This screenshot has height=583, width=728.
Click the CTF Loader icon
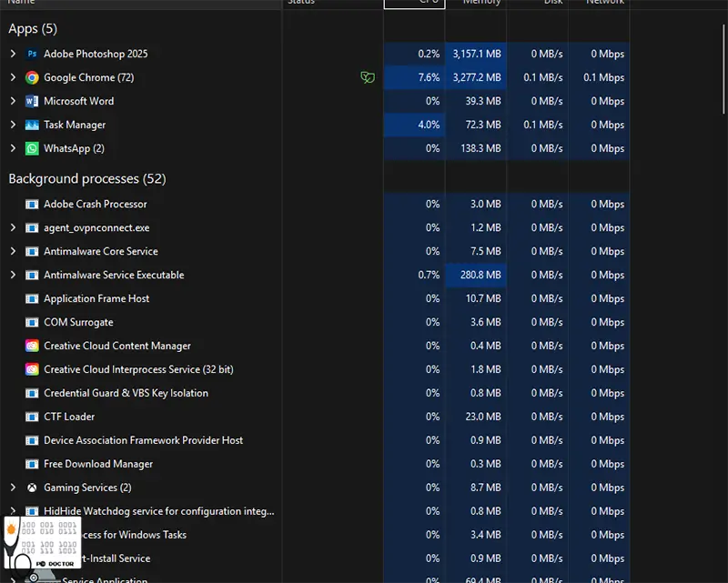point(32,417)
